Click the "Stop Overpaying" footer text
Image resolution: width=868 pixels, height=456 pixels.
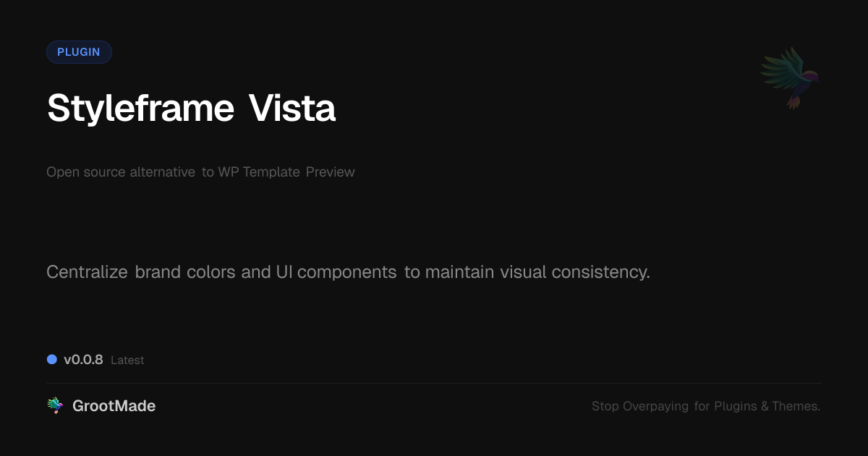640,406
